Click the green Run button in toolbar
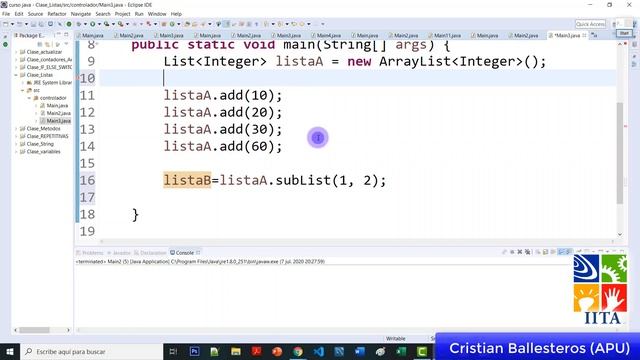Screen dimensions: 640x360 point(93,24)
